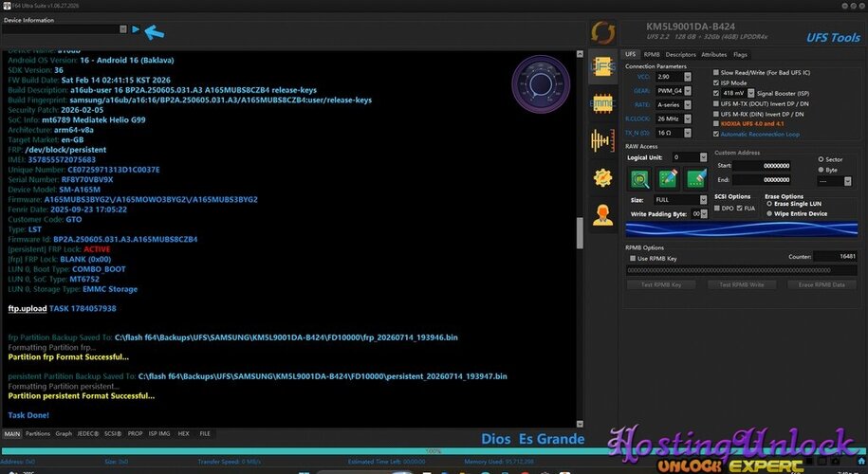The width and height of the screenshot is (868, 474).
Task: Open the GEAR PWM_G4 dropdown
Action: click(x=688, y=91)
